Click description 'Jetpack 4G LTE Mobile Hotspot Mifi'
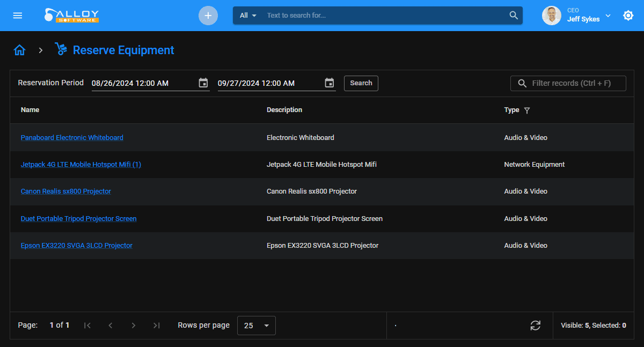The height and width of the screenshot is (347, 644). coord(322,165)
